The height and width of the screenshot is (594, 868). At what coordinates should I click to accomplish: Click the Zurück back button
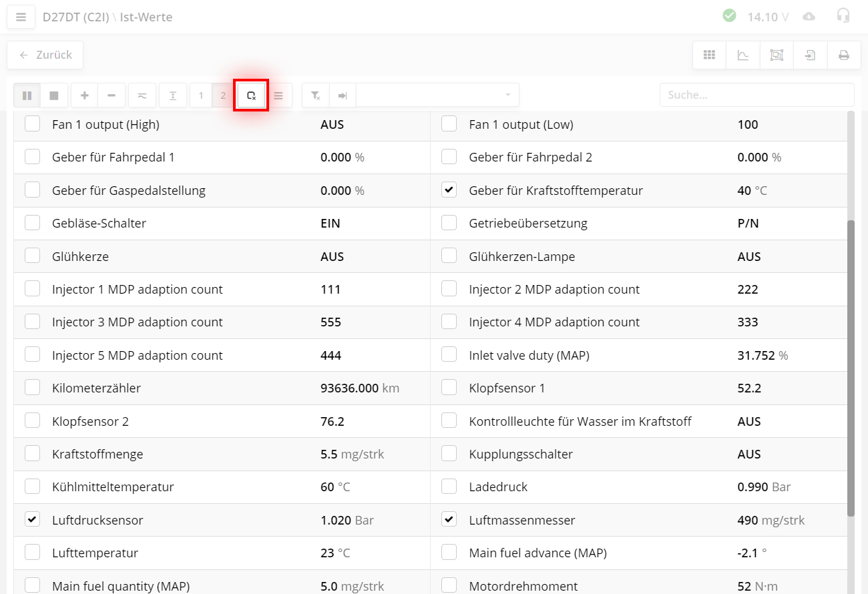[x=45, y=55]
